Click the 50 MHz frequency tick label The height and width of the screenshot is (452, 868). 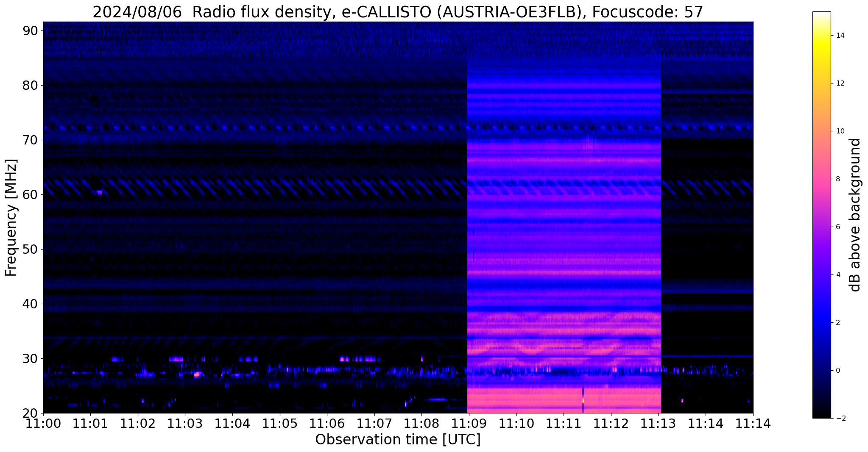pos(31,250)
